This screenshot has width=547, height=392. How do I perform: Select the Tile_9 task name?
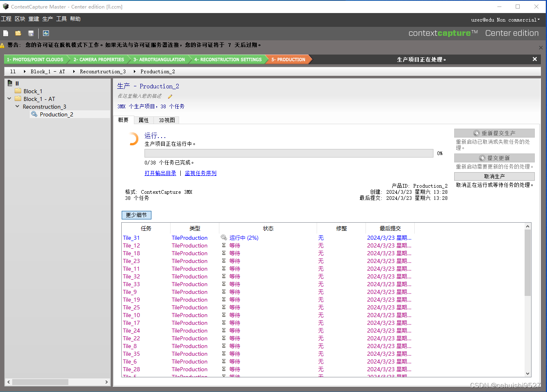pos(130,292)
